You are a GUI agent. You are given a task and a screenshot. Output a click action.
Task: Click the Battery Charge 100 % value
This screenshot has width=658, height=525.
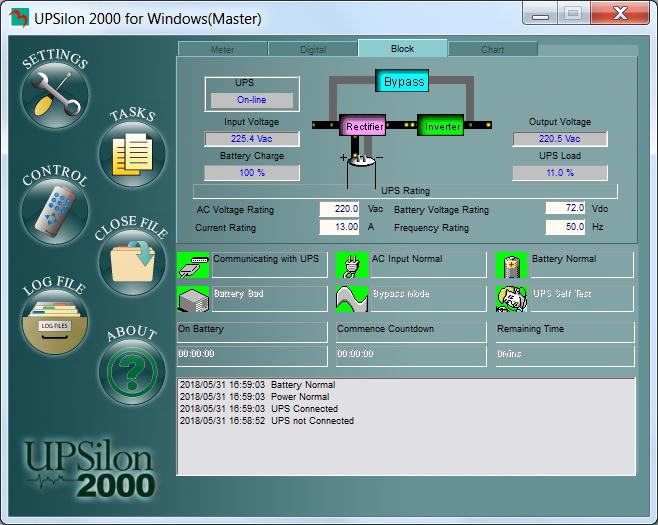coord(252,172)
